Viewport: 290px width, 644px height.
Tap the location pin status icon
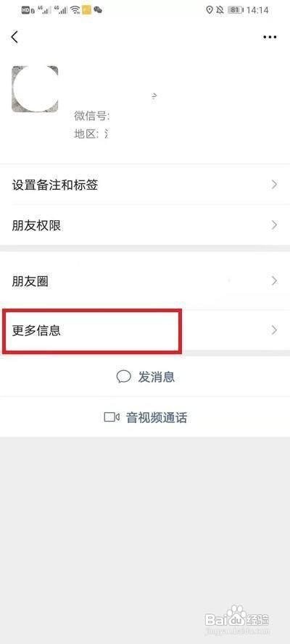[210, 10]
